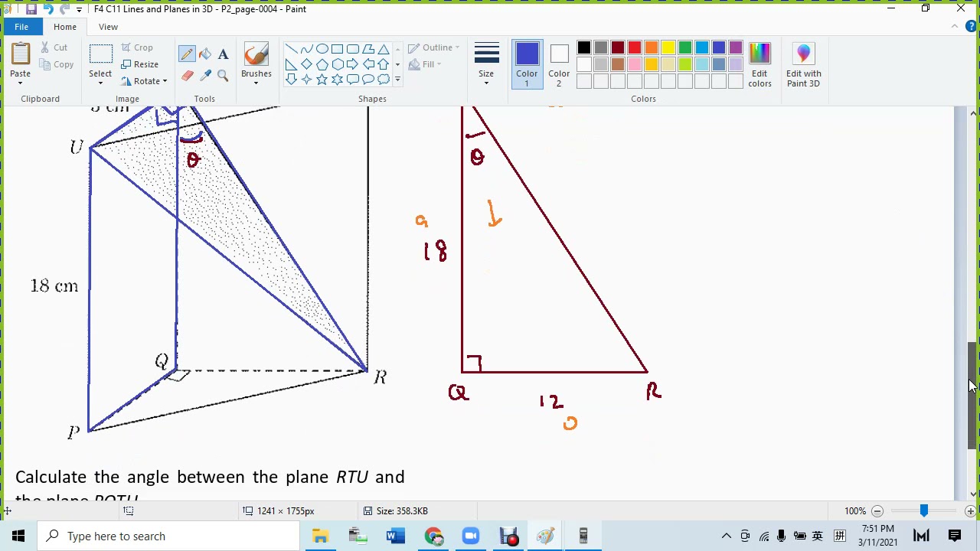Open the Windows Start menu
Image resolution: width=980 pixels, height=551 pixels.
[18, 536]
